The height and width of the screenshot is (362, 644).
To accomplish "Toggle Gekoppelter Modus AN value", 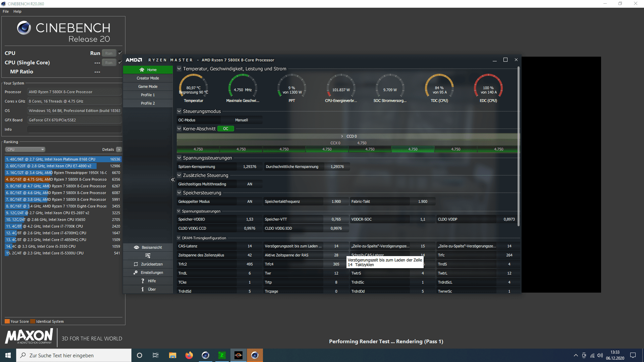I will 250,201.
